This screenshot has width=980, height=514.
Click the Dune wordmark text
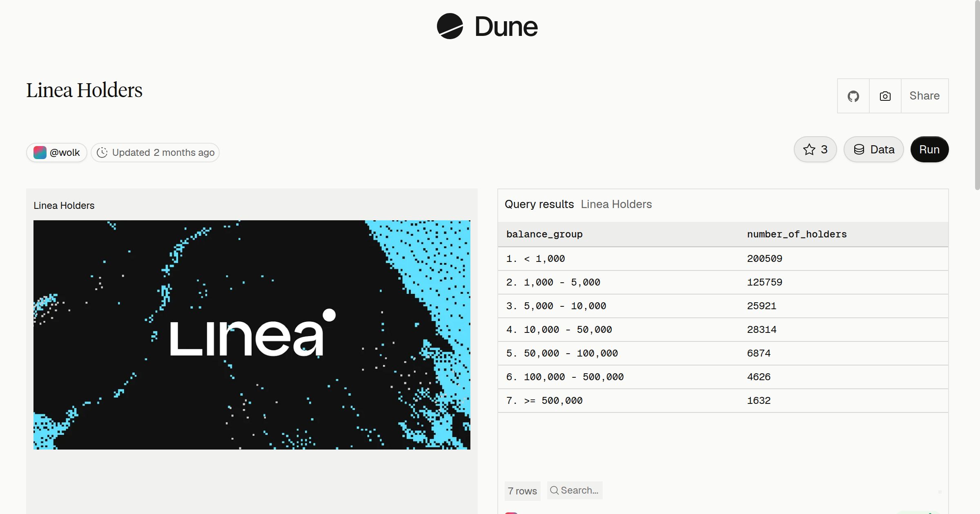pos(506,27)
